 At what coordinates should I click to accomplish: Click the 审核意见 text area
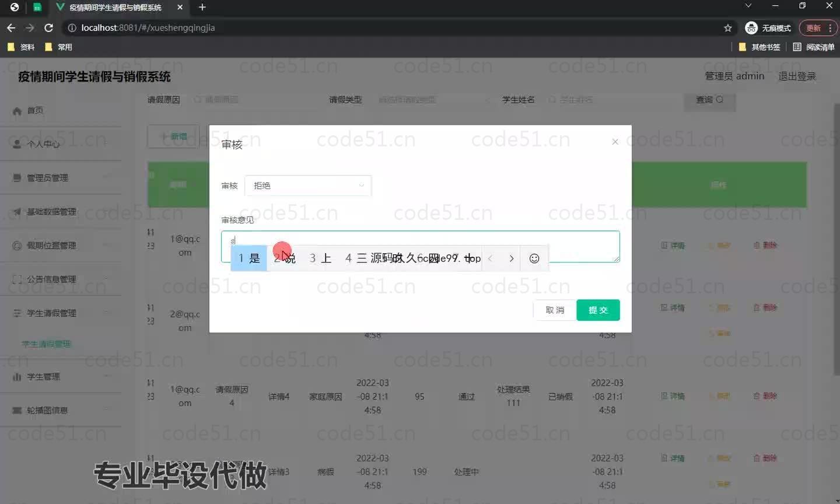[420, 246]
